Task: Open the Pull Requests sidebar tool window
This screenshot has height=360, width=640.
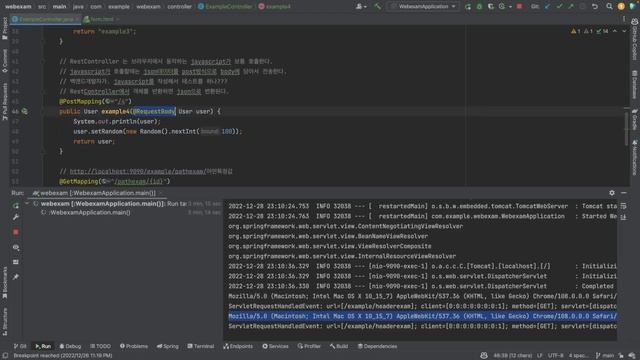Action: coord(5,102)
